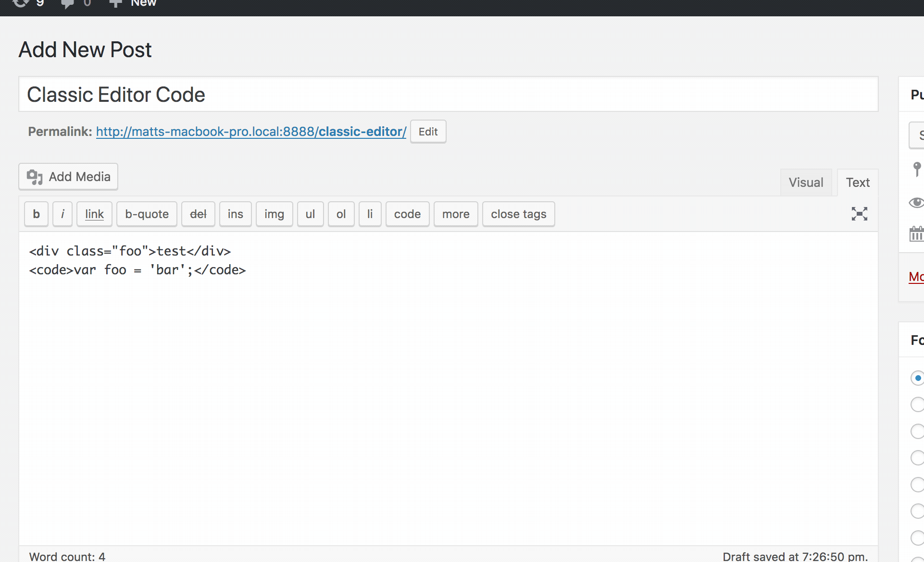Apply bold using the b toolbar button

[x=36, y=214]
